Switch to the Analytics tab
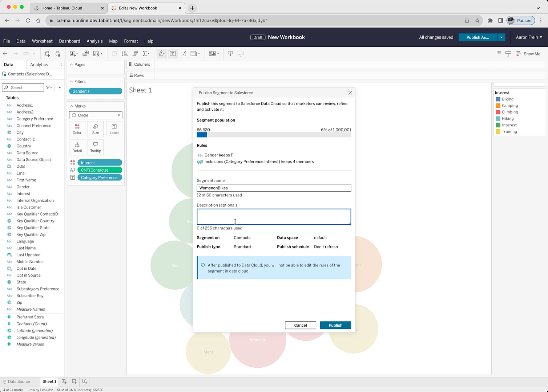 (x=39, y=65)
